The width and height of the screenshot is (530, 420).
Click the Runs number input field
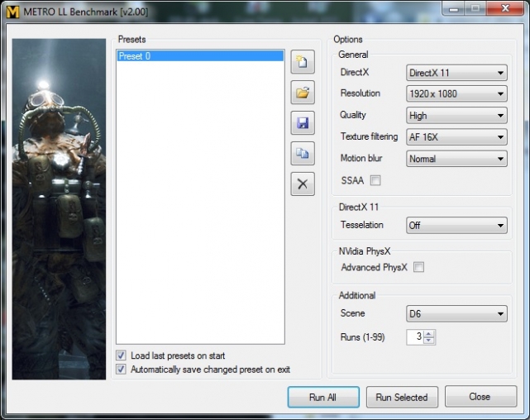(x=415, y=336)
